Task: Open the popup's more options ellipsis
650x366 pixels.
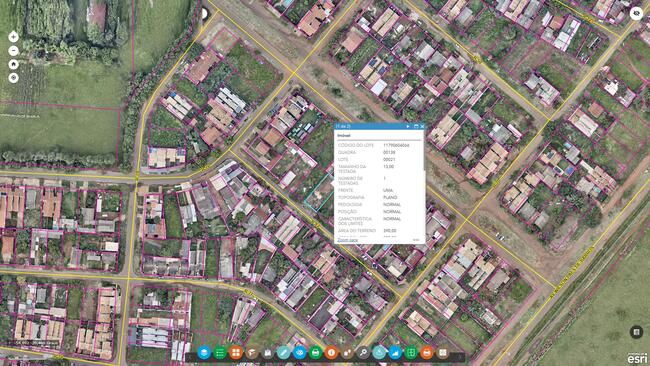Action: pos(416,240)
